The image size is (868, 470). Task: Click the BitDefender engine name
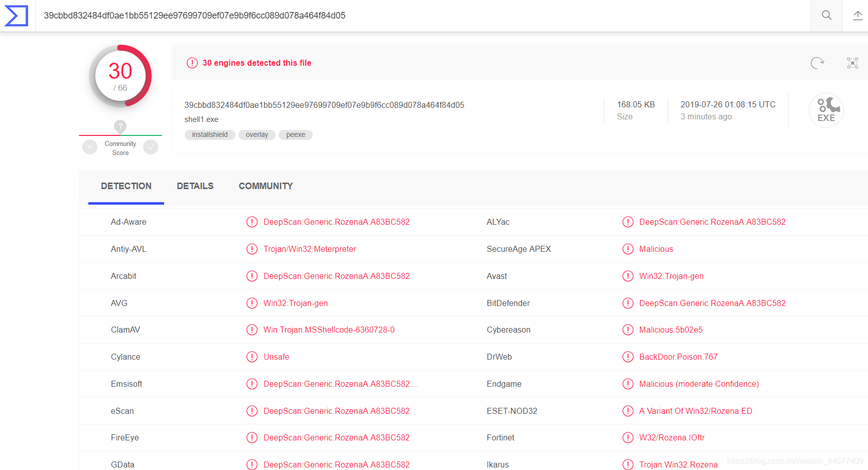pos(508,303)
